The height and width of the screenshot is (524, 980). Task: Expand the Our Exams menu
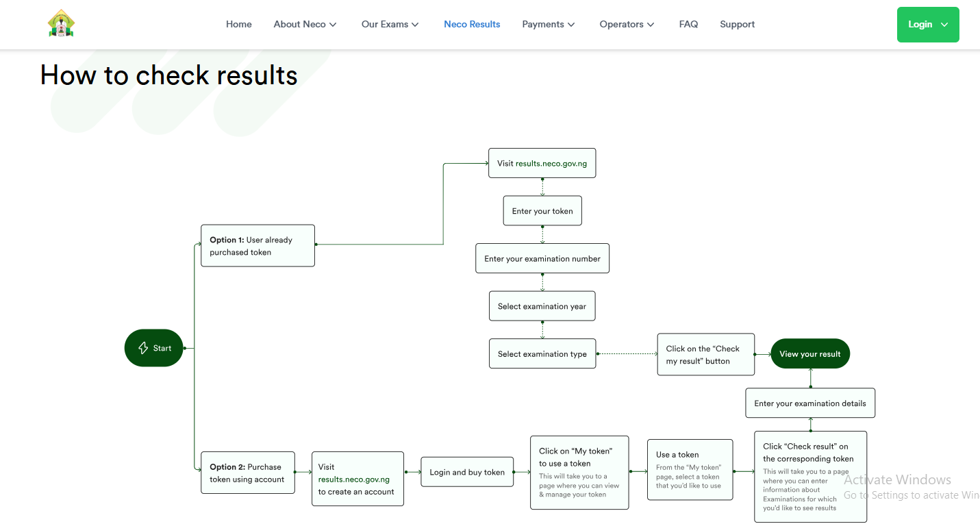point(389,24)
